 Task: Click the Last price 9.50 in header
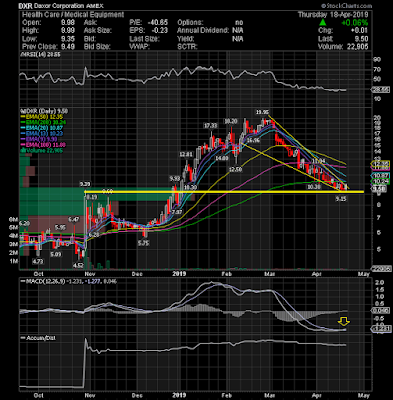361,39
